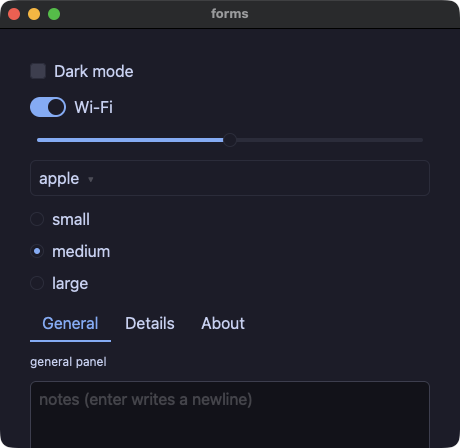Click the forms title bar text
This screenshot has height=448, width=460.
[x=230, y=14]
